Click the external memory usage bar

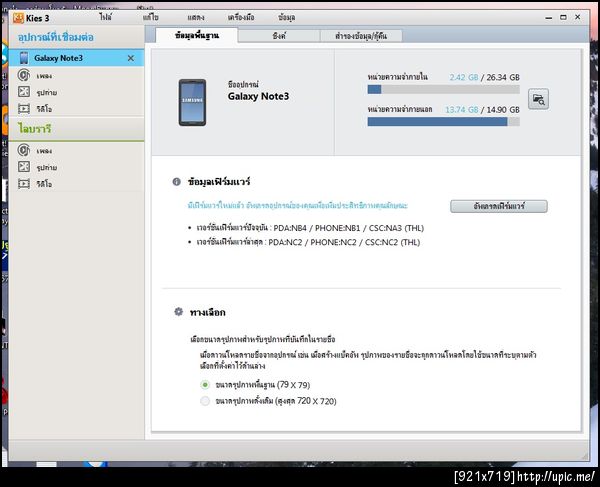tap(443, 122)
